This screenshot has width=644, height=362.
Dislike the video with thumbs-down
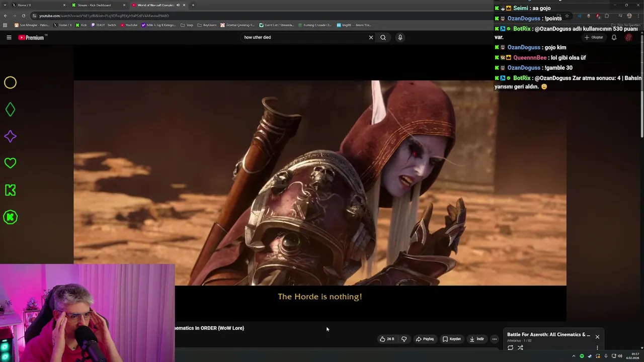[404, 339]
